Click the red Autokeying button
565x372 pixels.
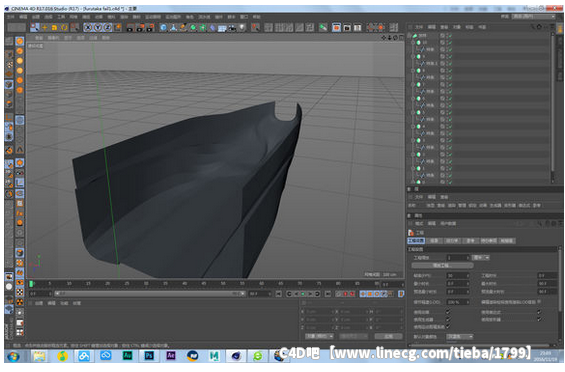(345, 294)
